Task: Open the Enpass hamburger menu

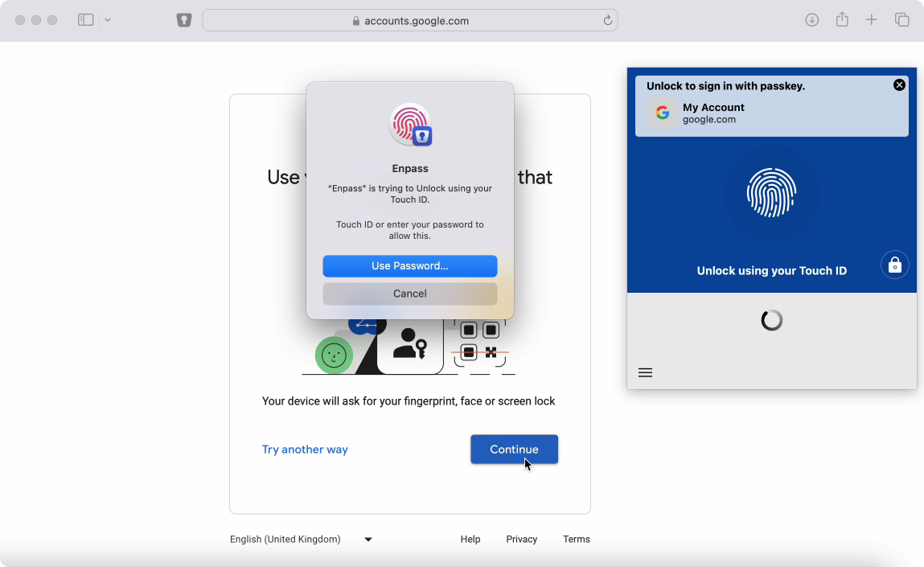Action: 645,372
